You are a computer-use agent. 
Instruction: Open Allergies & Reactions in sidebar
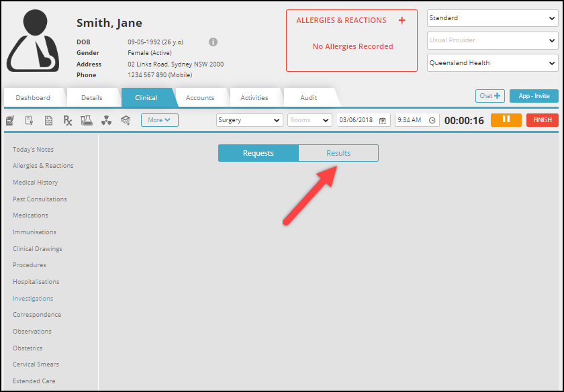43,165
